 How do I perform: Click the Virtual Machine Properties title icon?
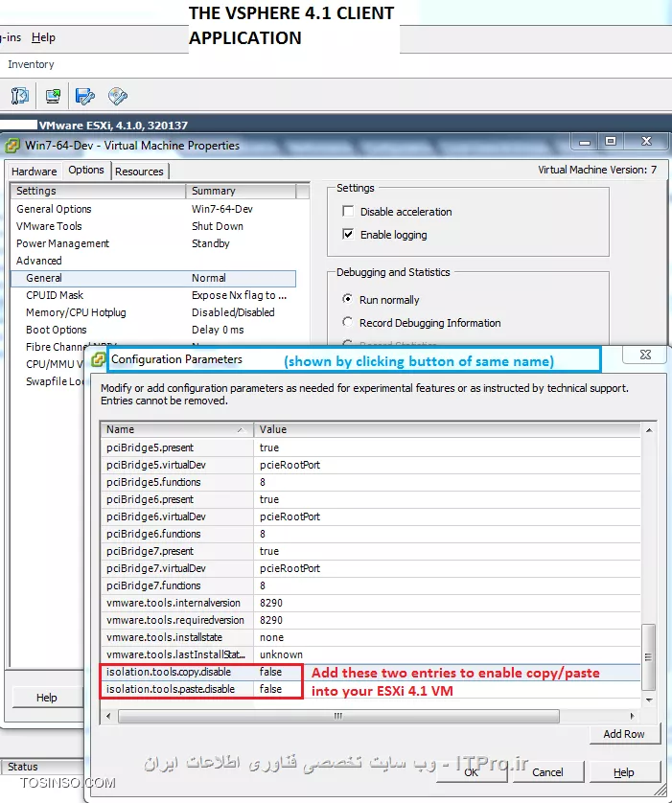click(x=12, y=146)
